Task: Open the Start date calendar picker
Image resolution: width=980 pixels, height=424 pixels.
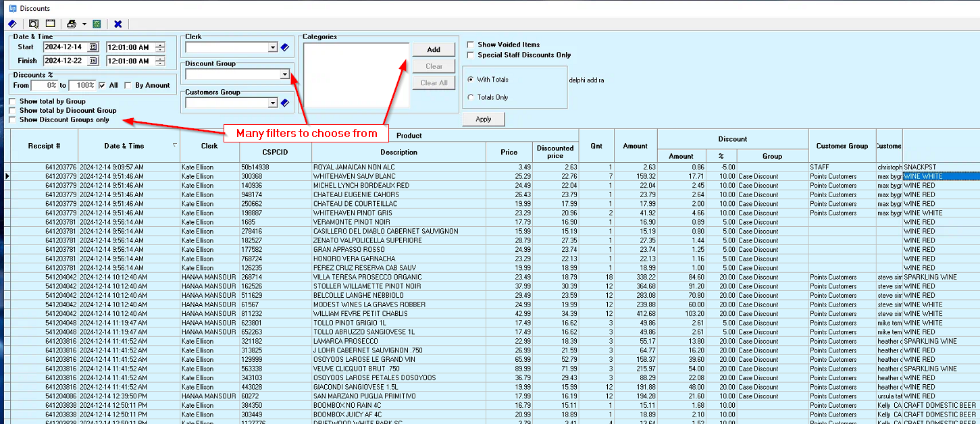Action: 93,47
